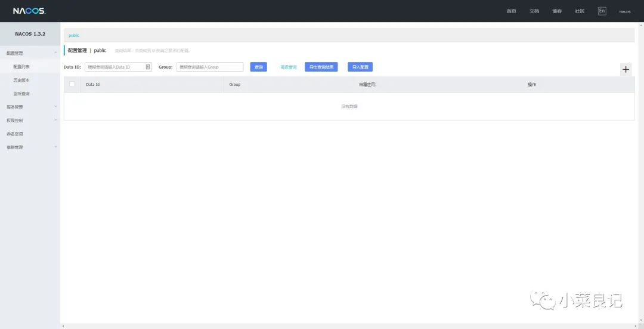Viewport: 644px width, 329px height.
Task: Expand the 权限控制 sidebar section
Action: tap(30, 121)
